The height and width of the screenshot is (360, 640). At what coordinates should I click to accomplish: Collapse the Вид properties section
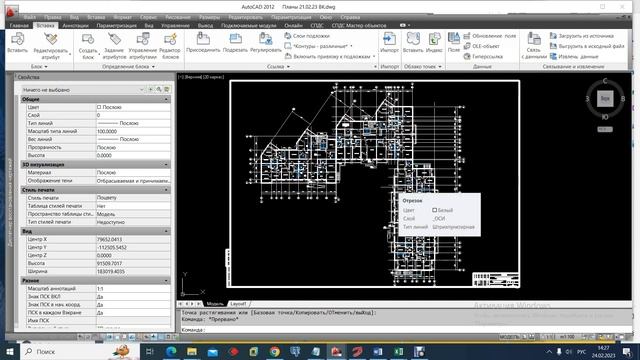click(166, 231)
